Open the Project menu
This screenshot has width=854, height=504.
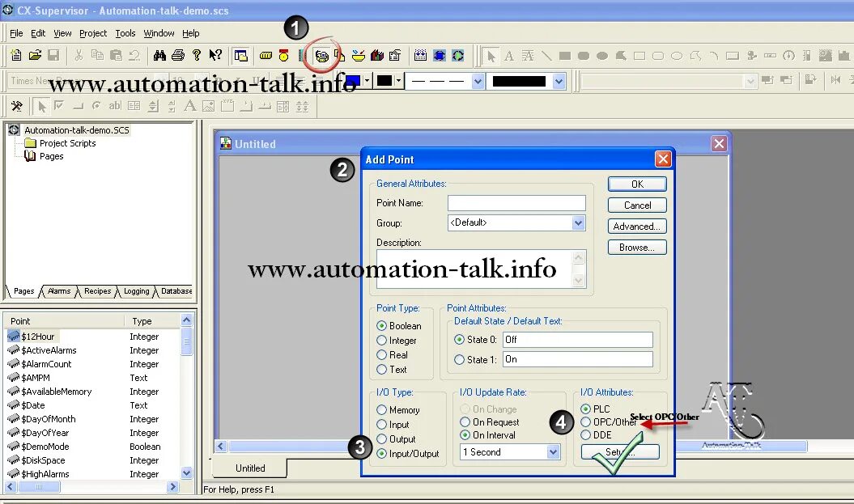tap(93, 33)
